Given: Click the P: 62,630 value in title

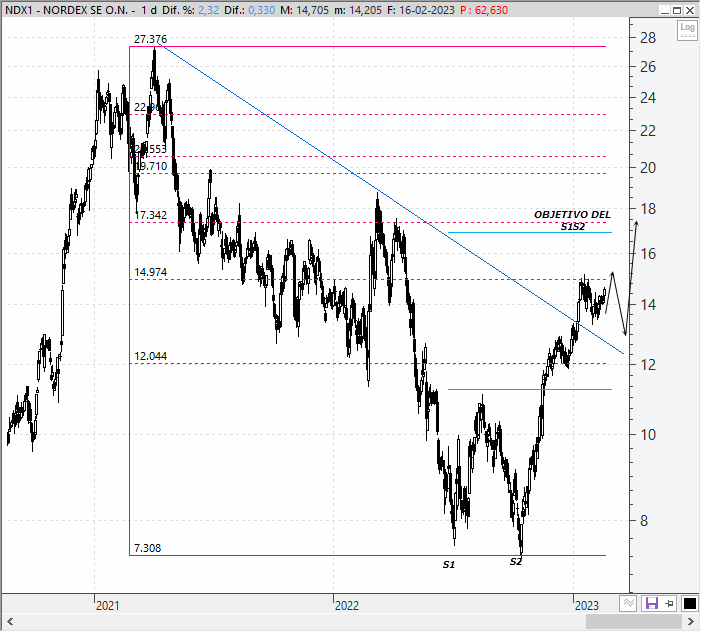Looking at the screenshot, I should (484, 10).
